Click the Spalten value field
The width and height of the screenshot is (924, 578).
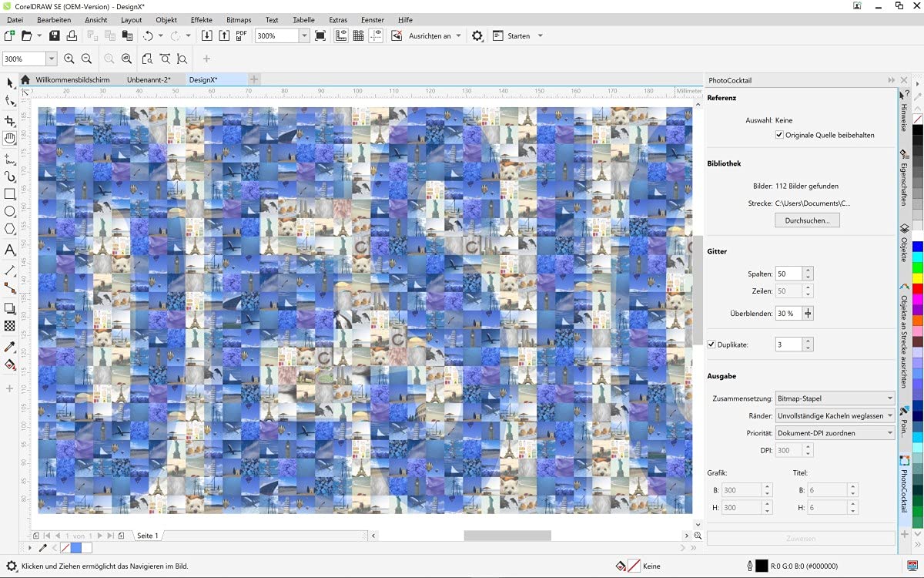coord(788,274)
